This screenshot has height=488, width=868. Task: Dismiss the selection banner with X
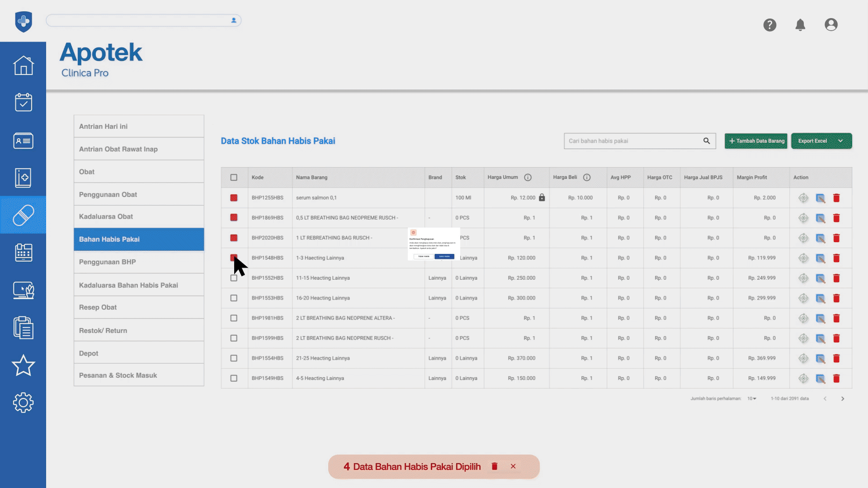pos(513,466)
